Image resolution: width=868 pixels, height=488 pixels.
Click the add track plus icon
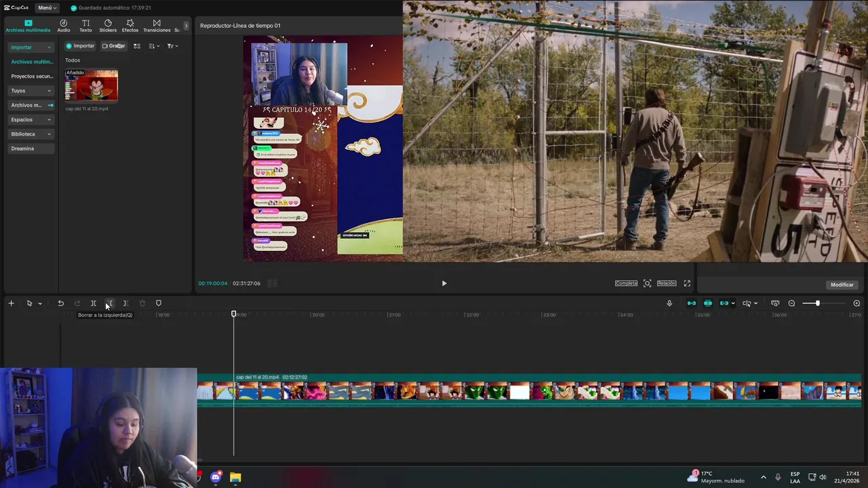coord(11,303)
